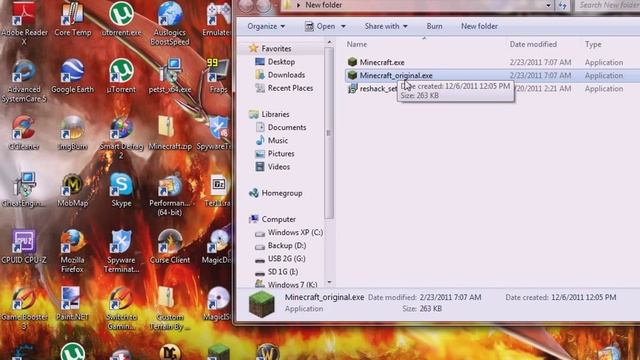Launch CCleaner from the desktop
640x360 pixels.
click(x=24, y=133)
